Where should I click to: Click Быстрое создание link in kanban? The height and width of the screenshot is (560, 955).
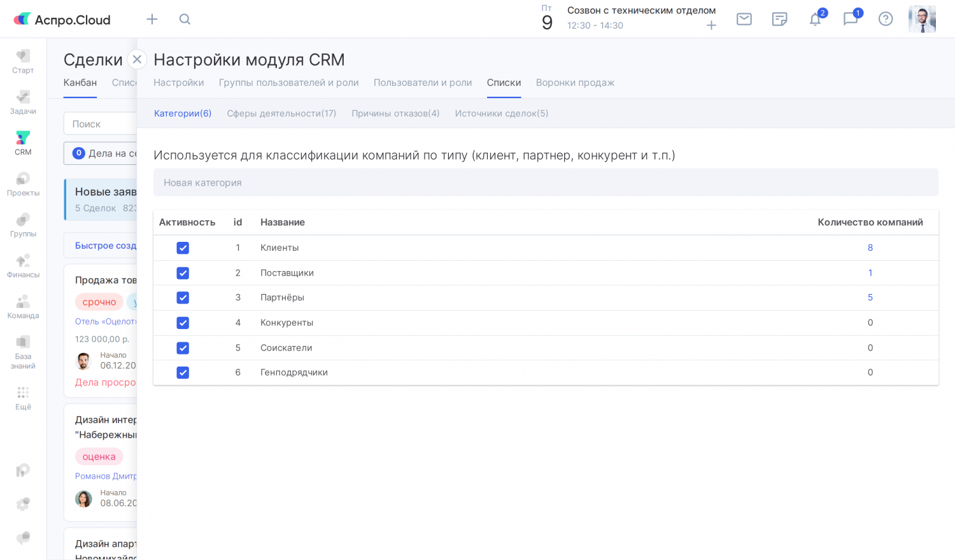coord(106,246)
